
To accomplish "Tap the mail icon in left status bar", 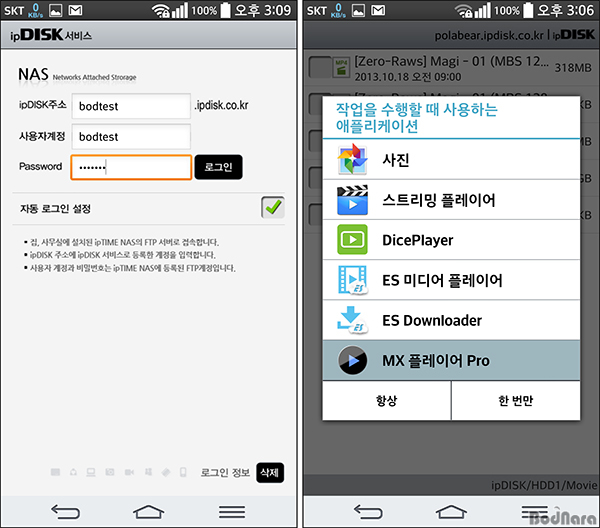I will 75,10.
